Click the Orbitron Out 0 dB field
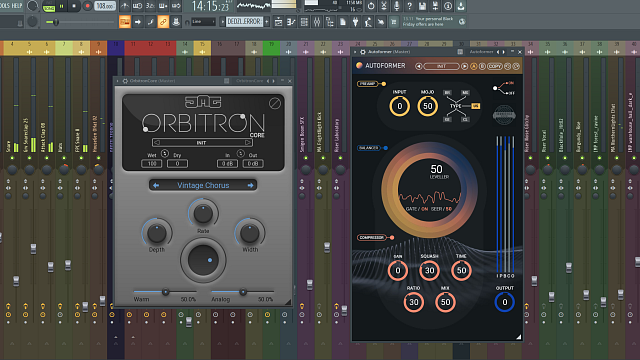Screen dimensions: 640x360 point(253,164)
